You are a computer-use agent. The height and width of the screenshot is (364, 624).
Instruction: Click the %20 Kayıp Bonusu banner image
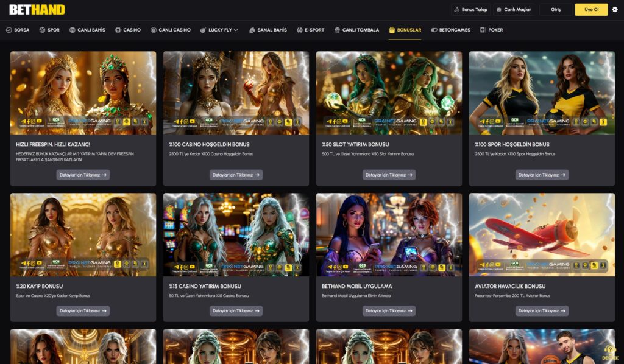83,234
